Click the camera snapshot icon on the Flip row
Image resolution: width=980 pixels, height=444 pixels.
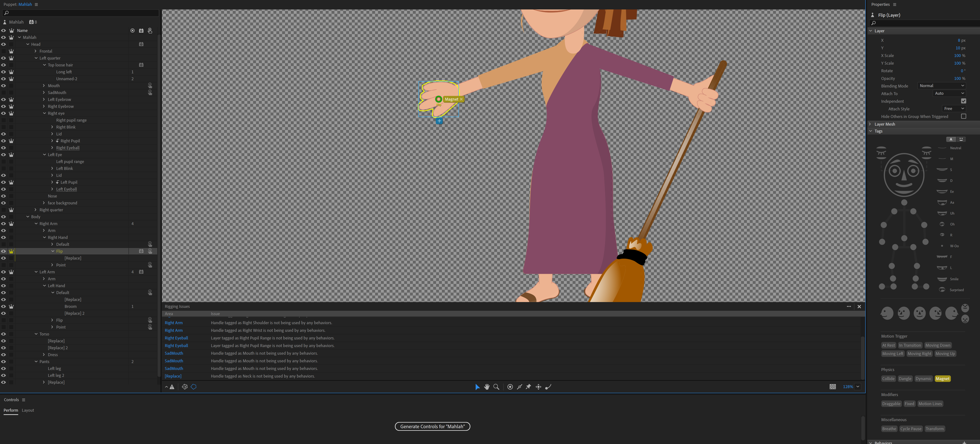pyautogui.click(x=141, y=251)
